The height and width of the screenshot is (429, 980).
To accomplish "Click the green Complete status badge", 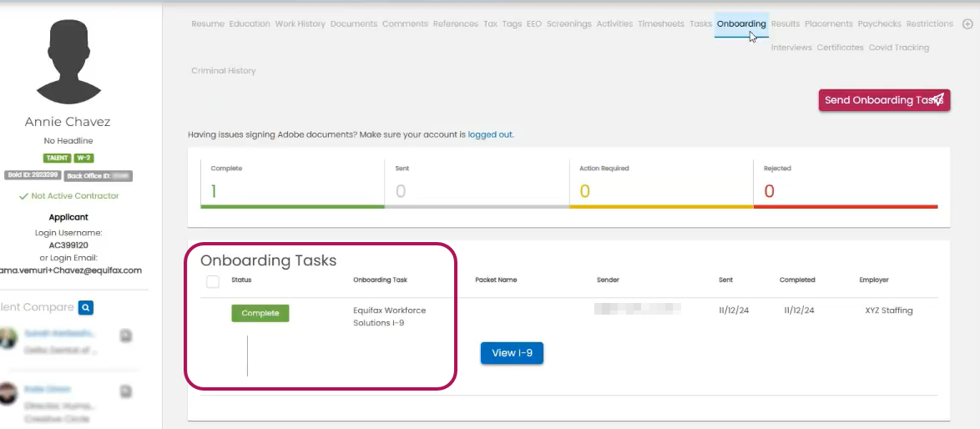I will coord(260,313).
